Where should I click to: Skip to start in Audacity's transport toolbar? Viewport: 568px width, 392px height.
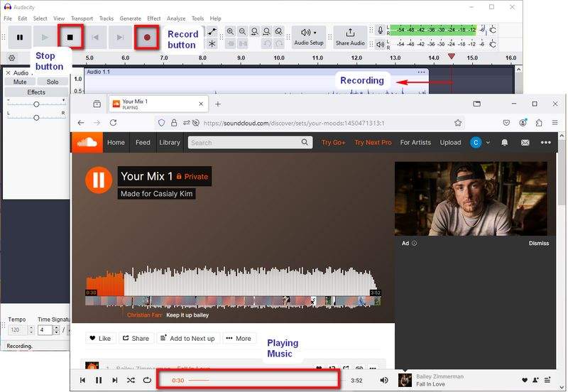(x=95, y=37)
